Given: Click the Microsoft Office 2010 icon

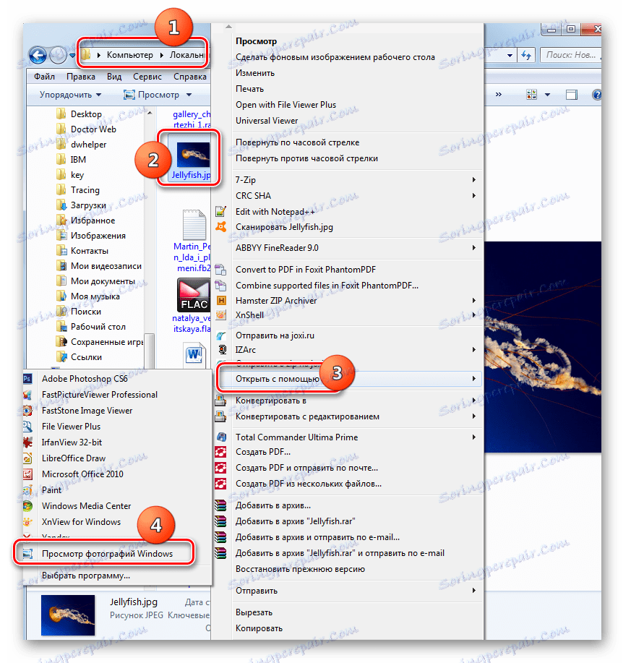Looking at the screenshot, I should pyautogui.click(x=27, y=474).
